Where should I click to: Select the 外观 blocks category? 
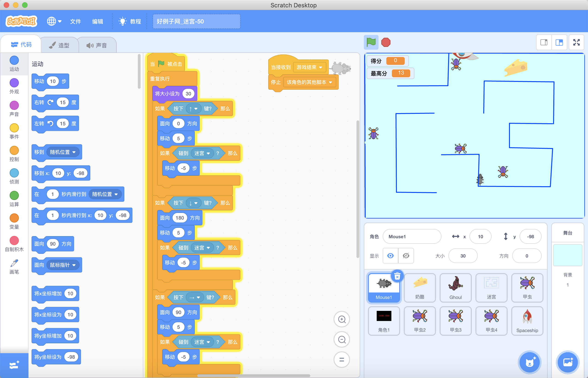point(14,86)
